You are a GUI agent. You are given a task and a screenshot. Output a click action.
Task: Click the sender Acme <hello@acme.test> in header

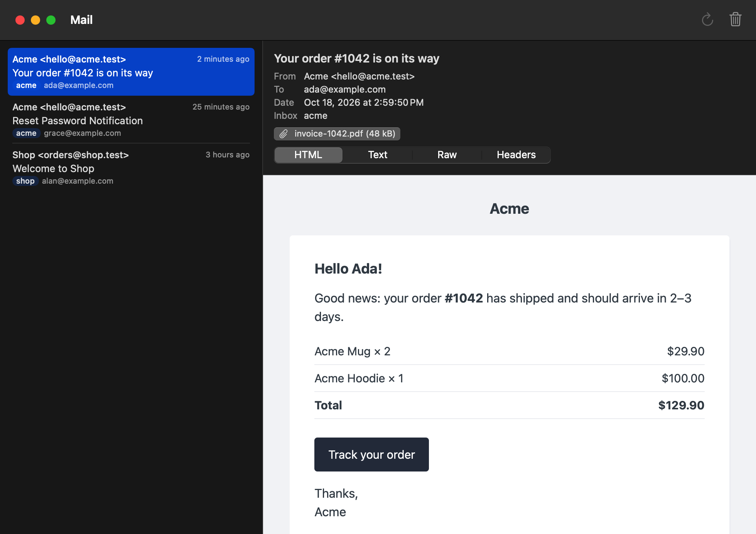(359, 76)
